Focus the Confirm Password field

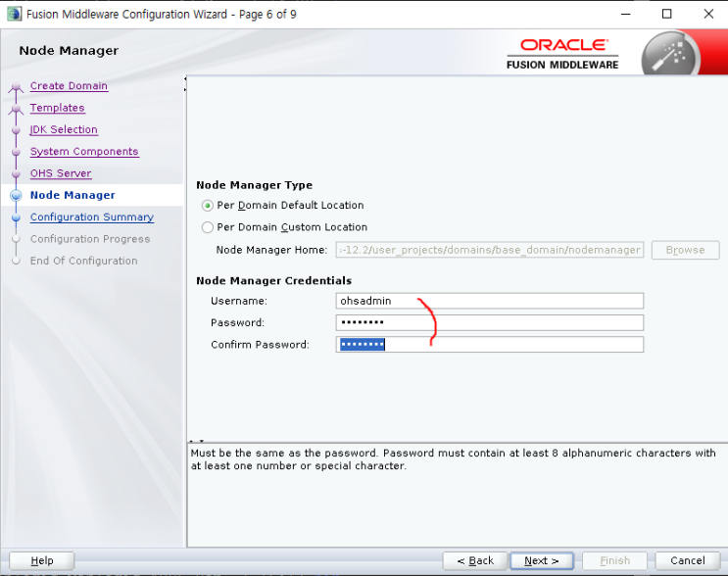click(x=489, y=345)
